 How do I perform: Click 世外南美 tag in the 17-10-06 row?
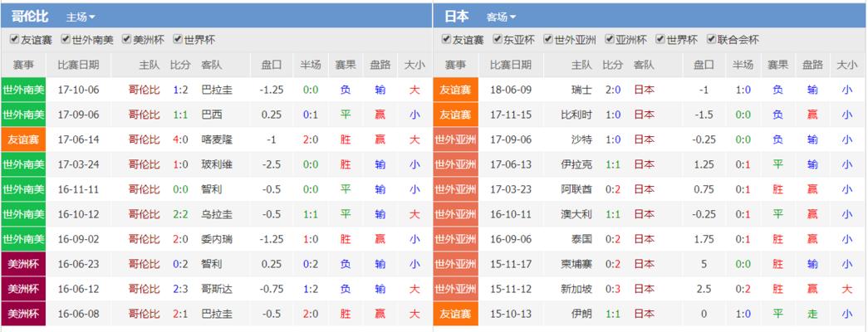point(23,90)
